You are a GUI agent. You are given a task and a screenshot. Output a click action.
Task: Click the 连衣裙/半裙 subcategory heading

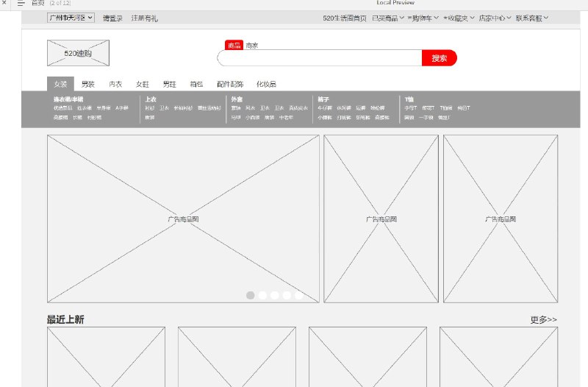pyautogui.click(x=68, y=99)
